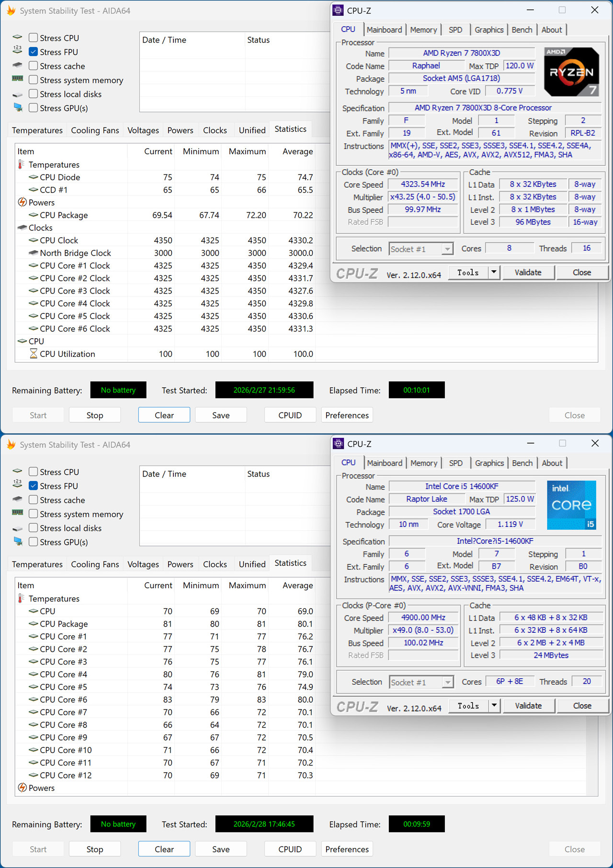Image resolution: width=613 pixels, height=868 pixels.
Task: Select the Unified tab in the Intel test window
Action: tap(252, 564)
